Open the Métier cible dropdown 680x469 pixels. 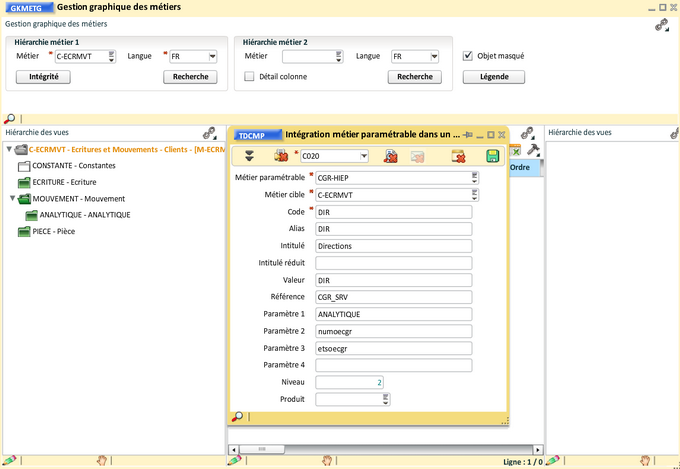473,195
